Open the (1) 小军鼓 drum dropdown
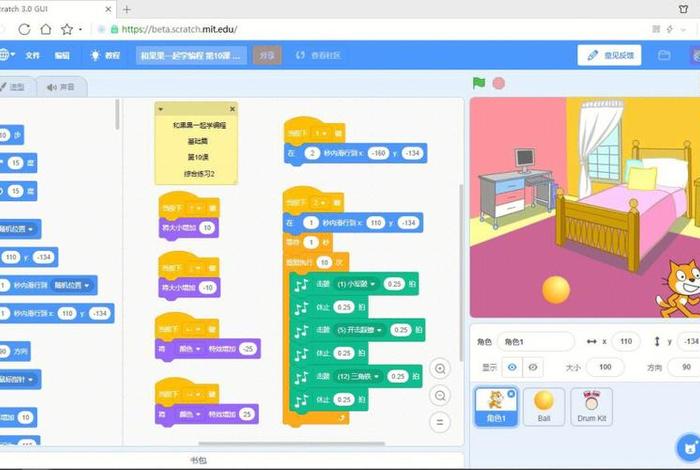700x470 pixels. [x=356, y=284]
